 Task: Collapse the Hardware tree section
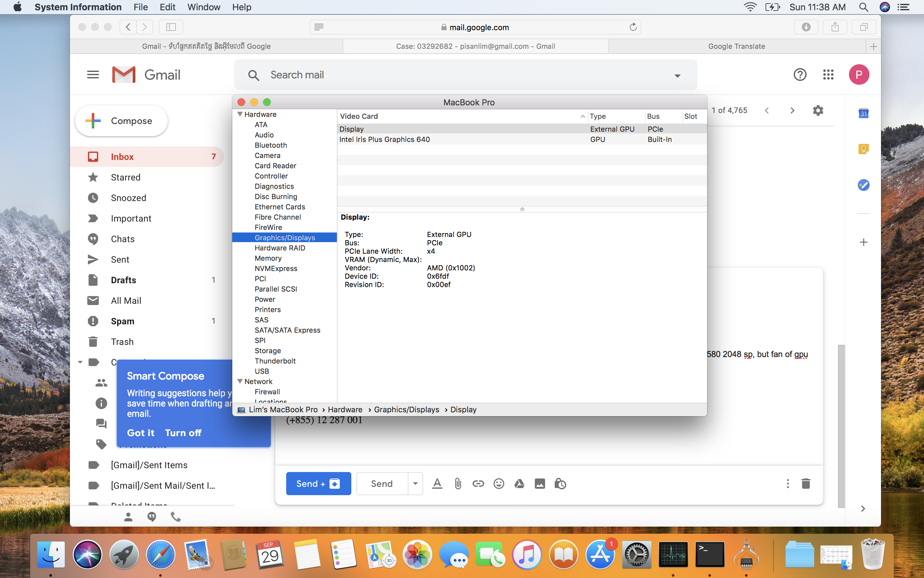click(240, 114)
